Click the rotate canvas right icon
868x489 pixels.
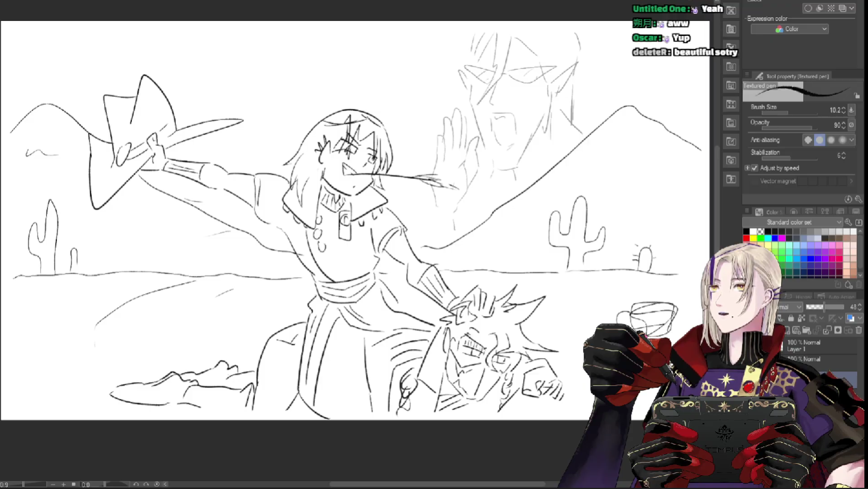pos(146,484)
